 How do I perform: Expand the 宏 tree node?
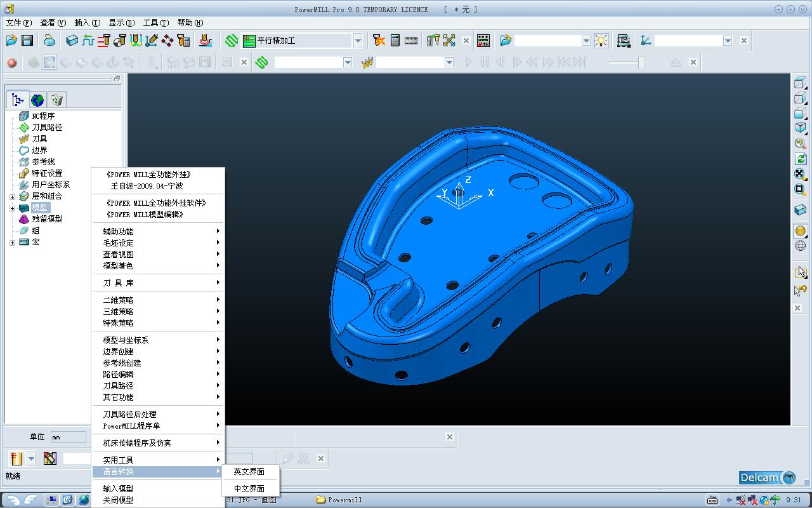pos(12,243)
